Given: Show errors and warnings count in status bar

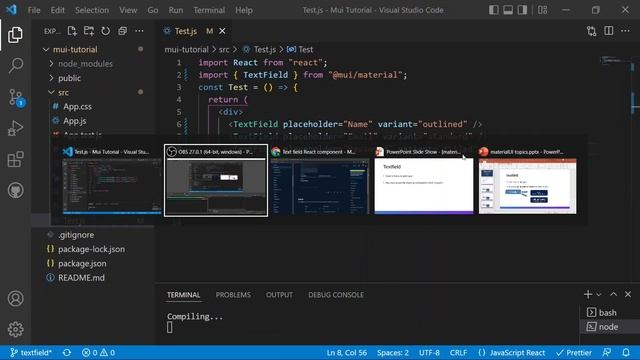Looking at the screenshot, I should pos(98,353).
